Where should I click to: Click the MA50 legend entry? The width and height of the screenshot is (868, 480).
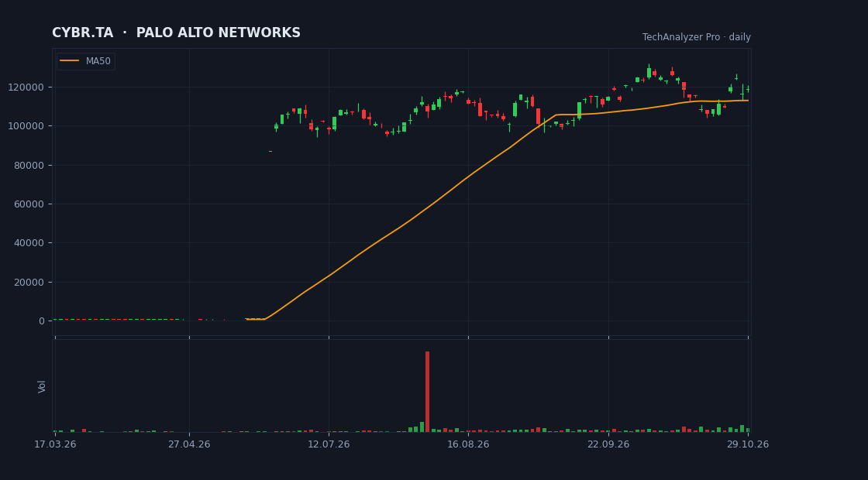point(86,61)
